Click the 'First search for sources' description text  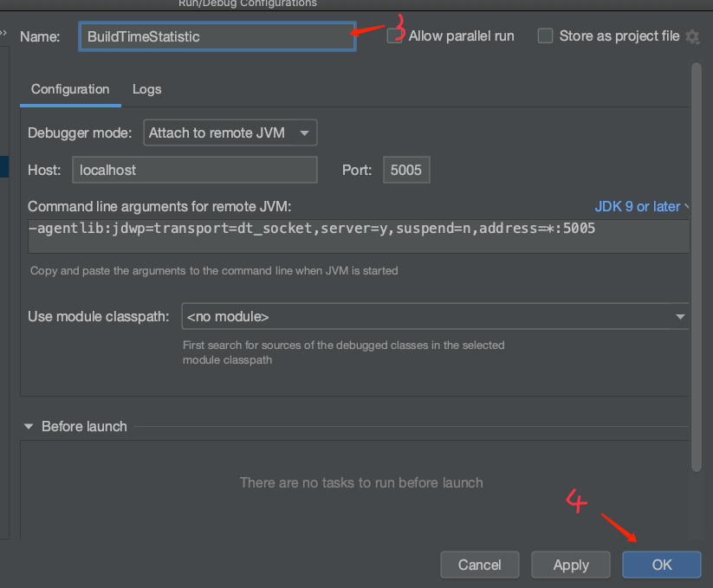pos(344,352)
